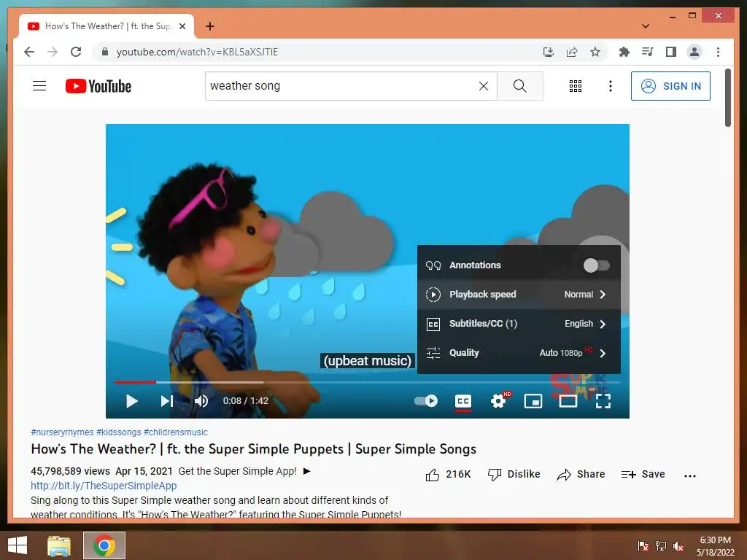Go back in browser
The height and width of the screenshot is (560, 747).
pos(29,52)
